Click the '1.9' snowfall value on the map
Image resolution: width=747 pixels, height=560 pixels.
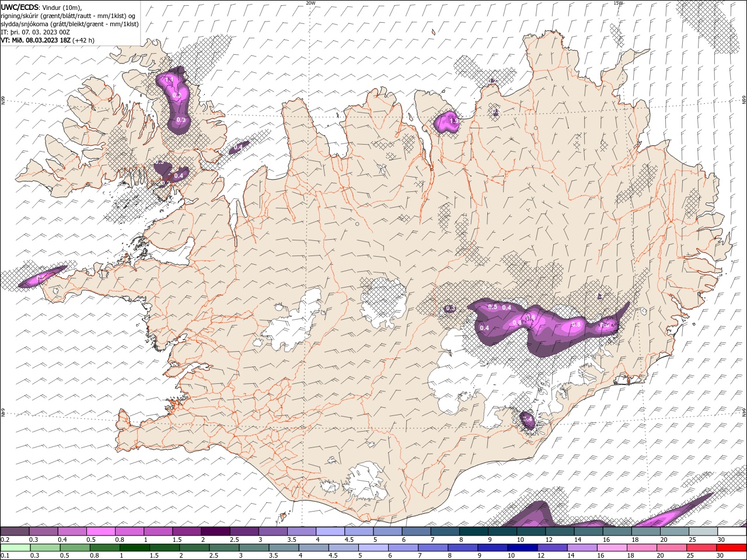pyautogui.click(x=453, y=121)
